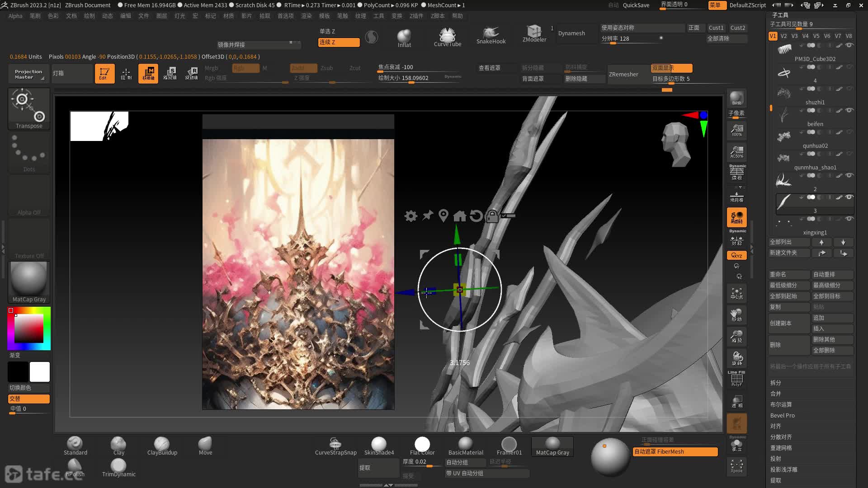Pick the Clay brush
This screenshot has height=488, width=868.
[118, 446]
